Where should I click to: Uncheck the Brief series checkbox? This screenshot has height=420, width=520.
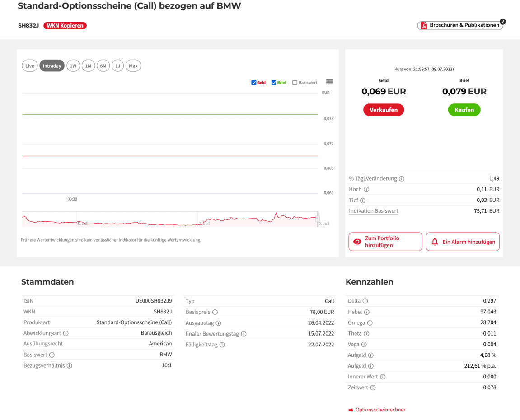[274, 83]
